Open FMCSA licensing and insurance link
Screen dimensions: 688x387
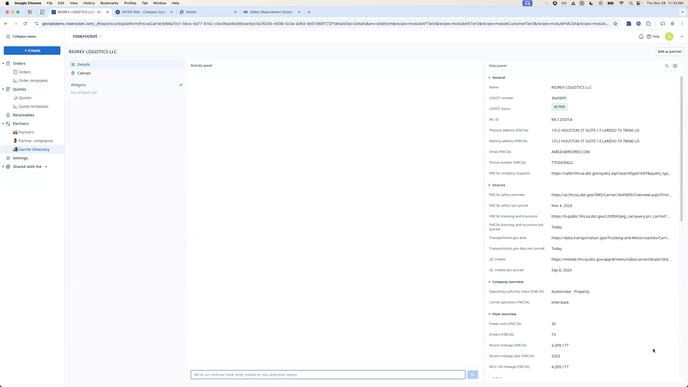(611, 216)
